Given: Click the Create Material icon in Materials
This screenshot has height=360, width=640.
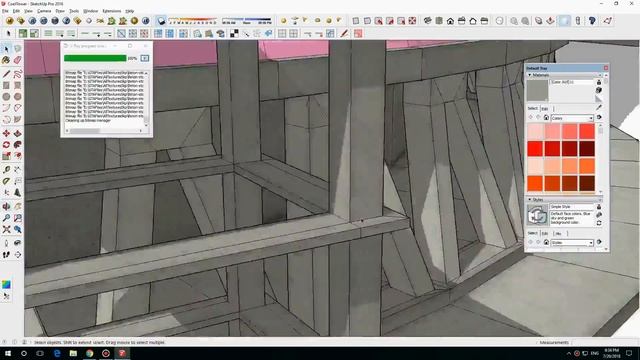Looking at the screenshot, I should (x=599, y=90).
